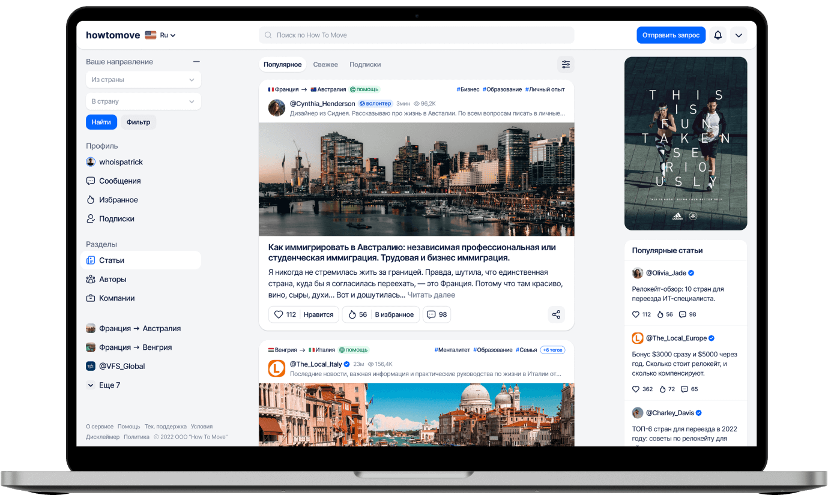Collapse the Ваше направление panel

pyautogui.click(x=195, y=61)
